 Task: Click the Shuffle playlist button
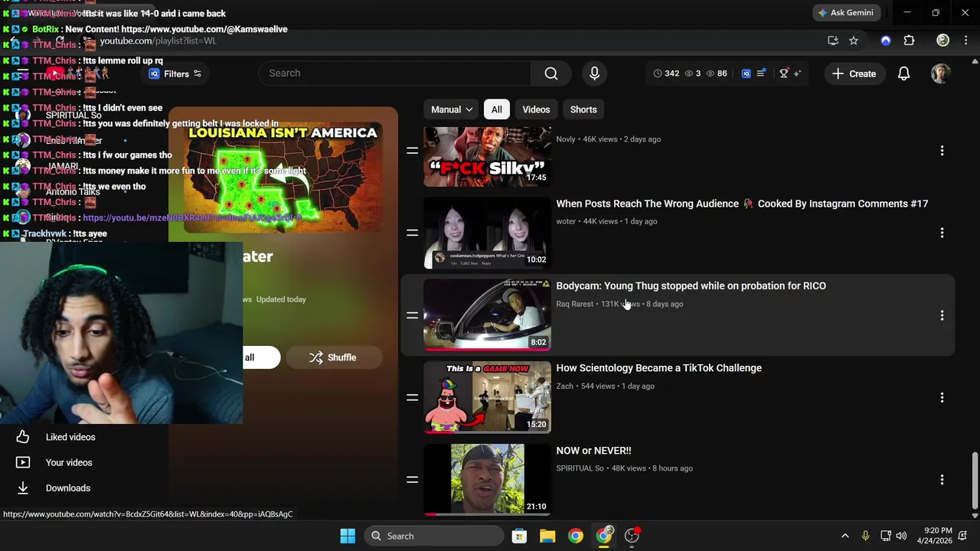tap(333, 357)
